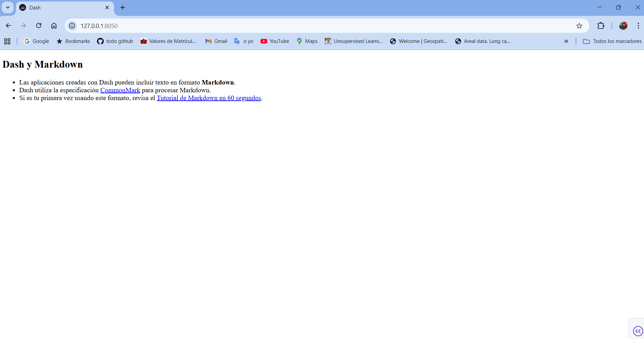
Task: Open the Todos los marcadores folder
Action: [x=612, y=41]
